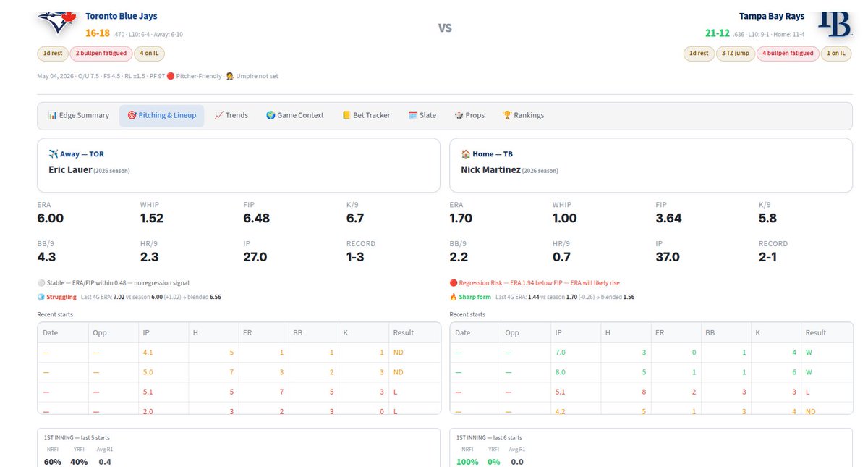Click the Tampa Bay record 21-12
868x467 pixels.
tap(718, 33)
